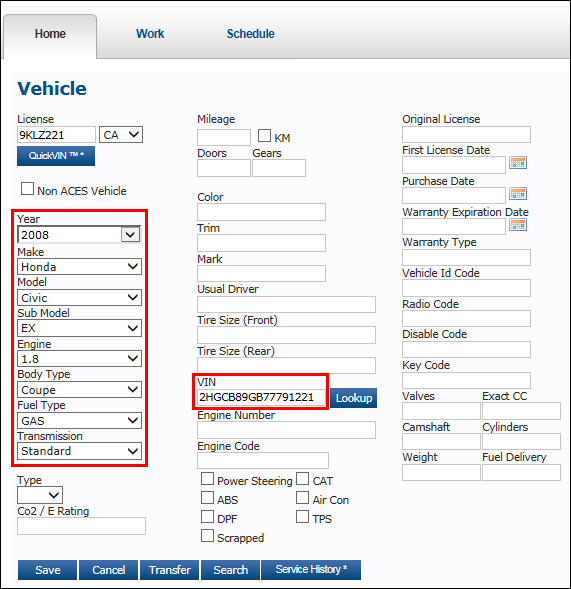This screenshot has width=571, height=589.
Task: Click into the VIN input field
Action: [261, 397]
